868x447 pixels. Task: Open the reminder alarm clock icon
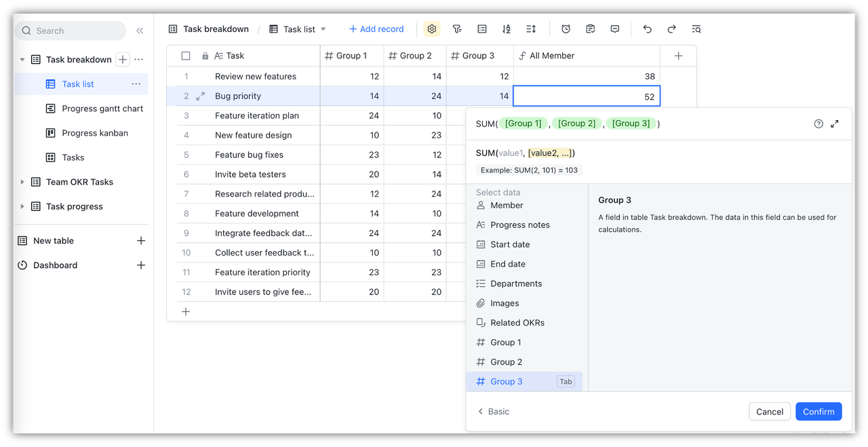click(566, 29)
